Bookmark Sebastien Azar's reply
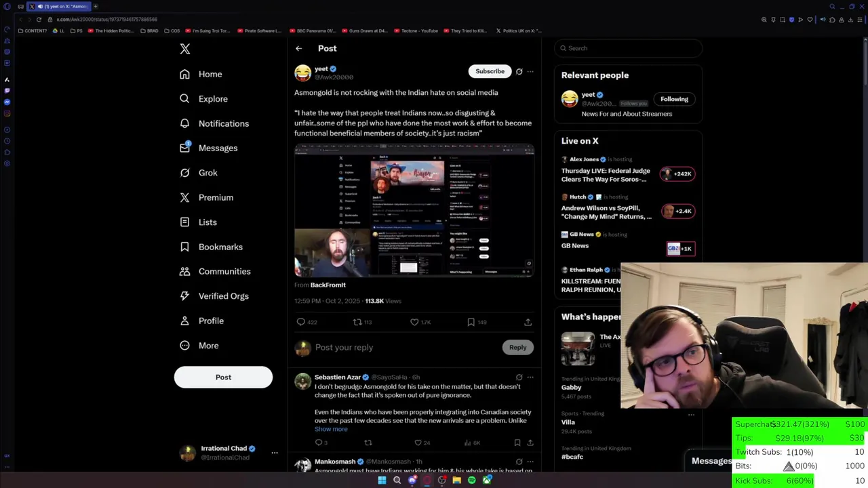The image size is (868, 488). pyautogui.click(x=517, y=443)
